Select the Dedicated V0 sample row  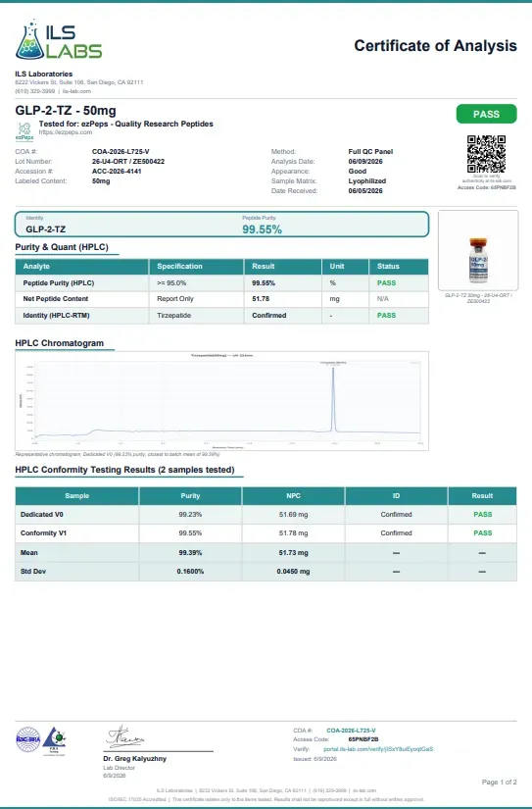266,515
